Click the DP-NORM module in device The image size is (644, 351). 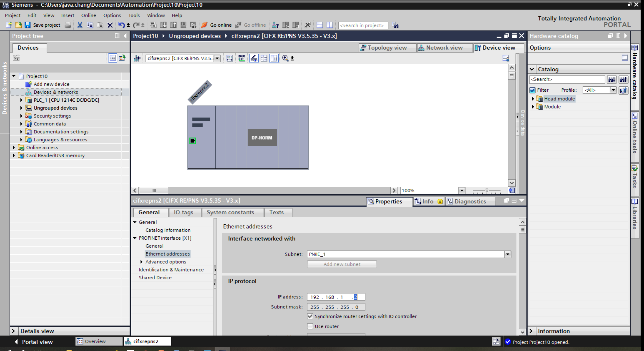coord(262,137)
